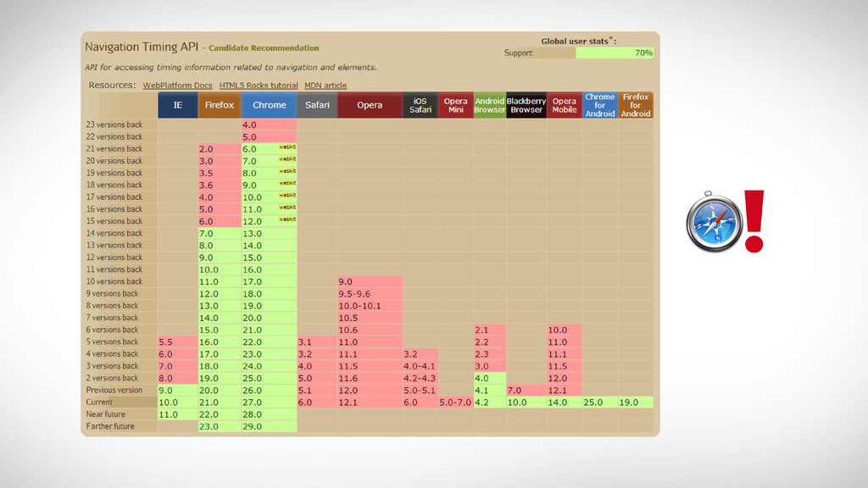This screenshot has height=488, width=868.
Task: Click IE version 9.0 cell
Action: click(178, 390)
